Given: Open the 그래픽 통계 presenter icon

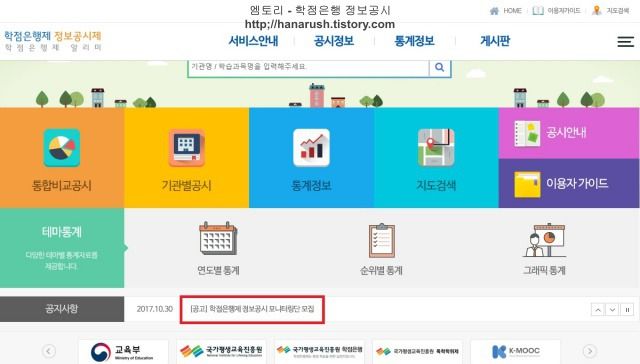Looking at the screenshot, I should pyautogui.click(x=544, y=240).
